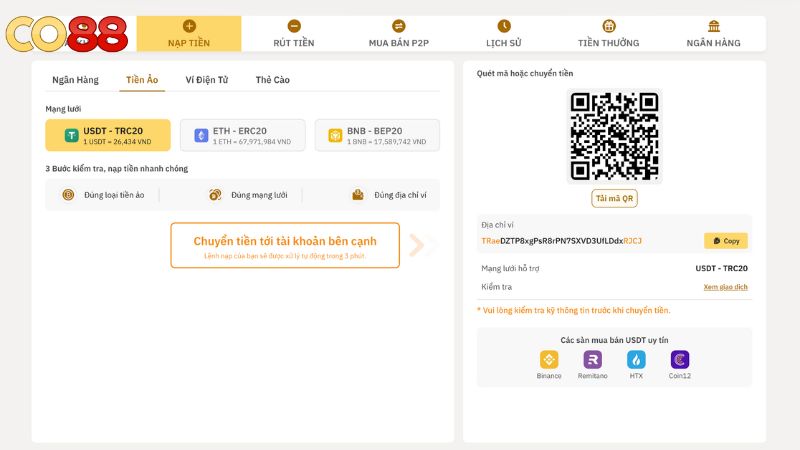The height and width of the screenshot is (450, 800).
Task: Open the NẠP TIỀN deposit menu
Action: pos(189,34)
